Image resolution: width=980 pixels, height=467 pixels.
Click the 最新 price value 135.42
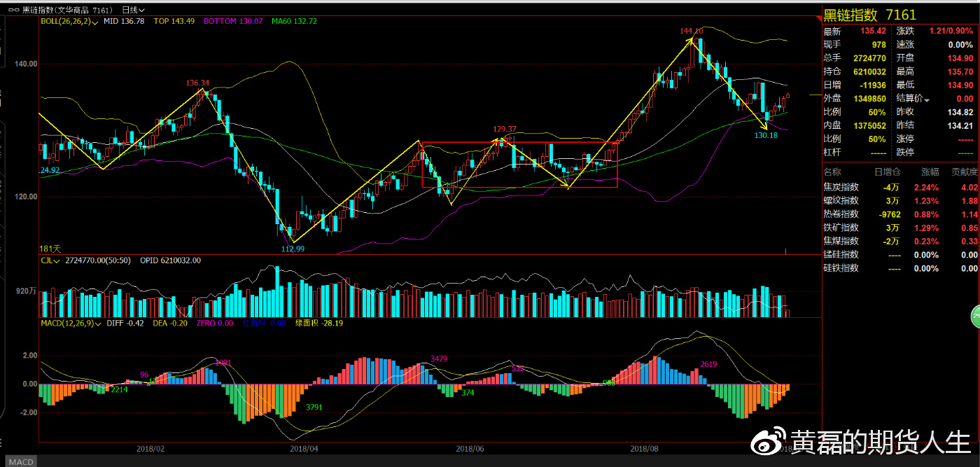(874, 32)
